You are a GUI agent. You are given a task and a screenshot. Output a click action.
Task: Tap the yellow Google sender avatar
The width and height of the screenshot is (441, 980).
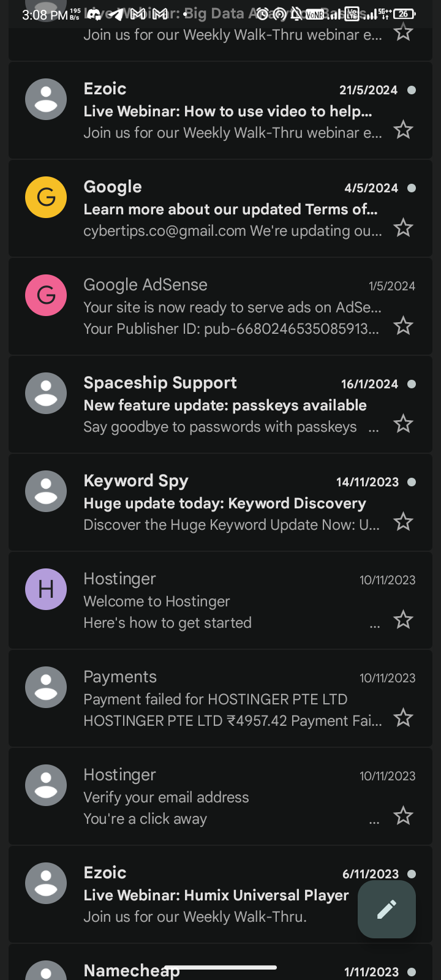pyautogui.click(x=46, y=197)
